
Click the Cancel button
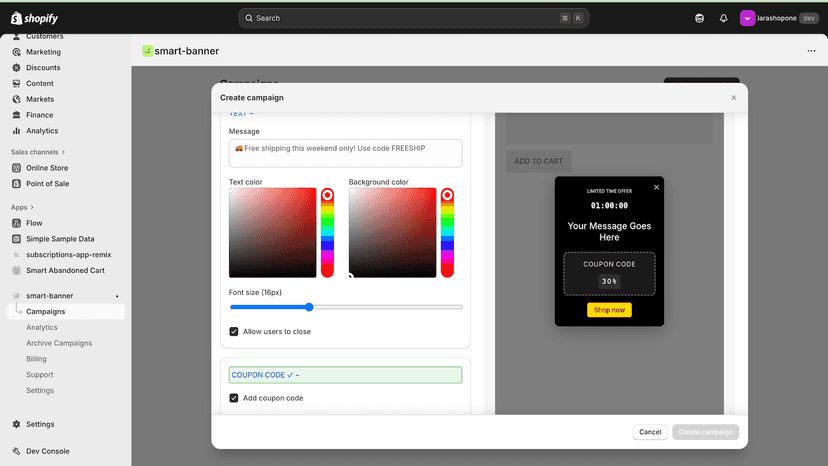tap(650, 432)
